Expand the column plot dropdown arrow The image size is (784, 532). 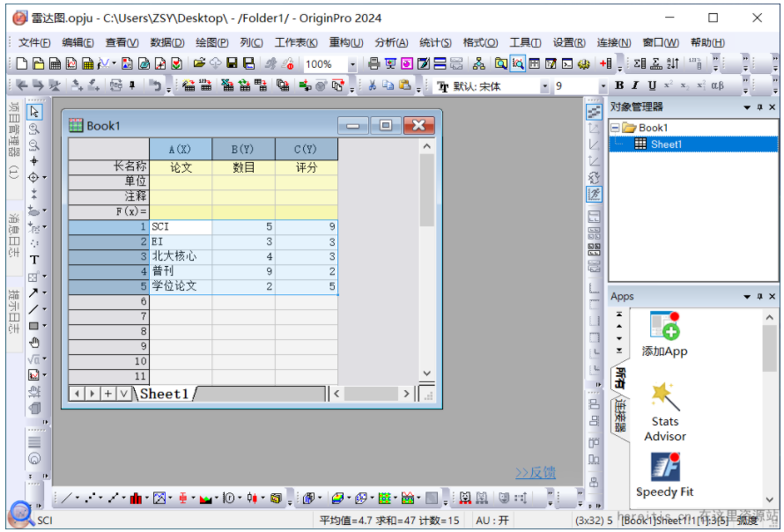coord(146,498)
